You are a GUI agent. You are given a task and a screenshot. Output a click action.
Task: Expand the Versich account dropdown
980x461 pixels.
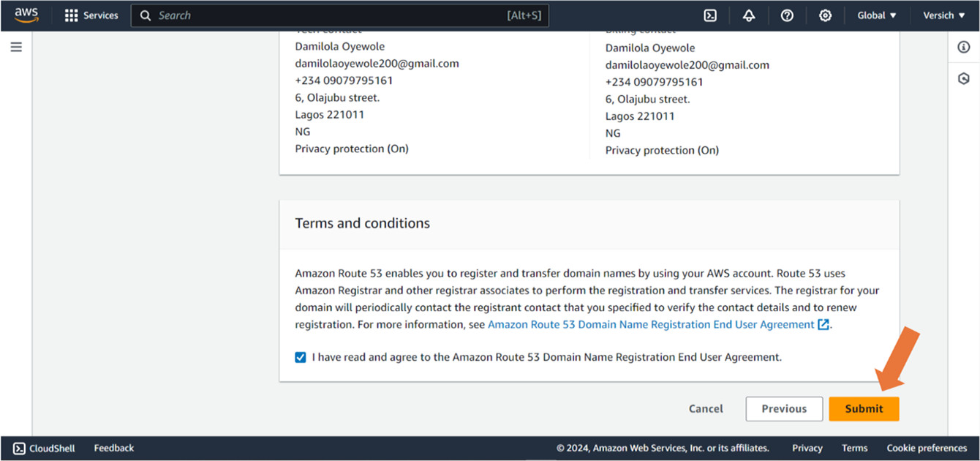(943, 15)
